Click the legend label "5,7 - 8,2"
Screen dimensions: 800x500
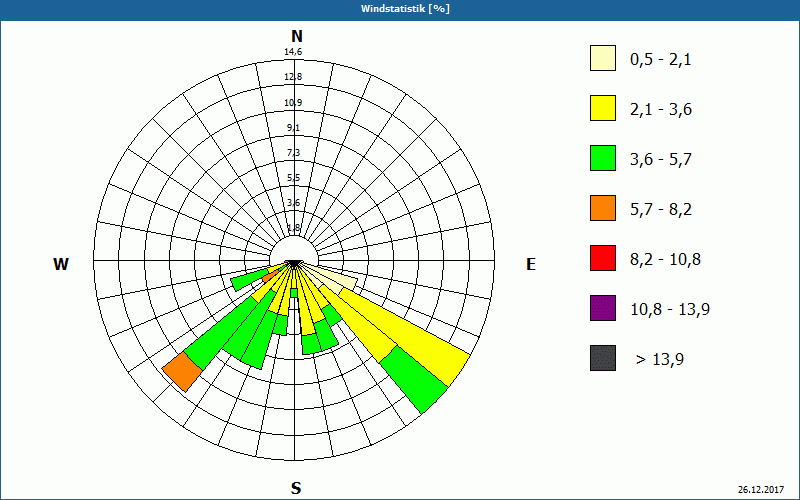coord(661,210)
